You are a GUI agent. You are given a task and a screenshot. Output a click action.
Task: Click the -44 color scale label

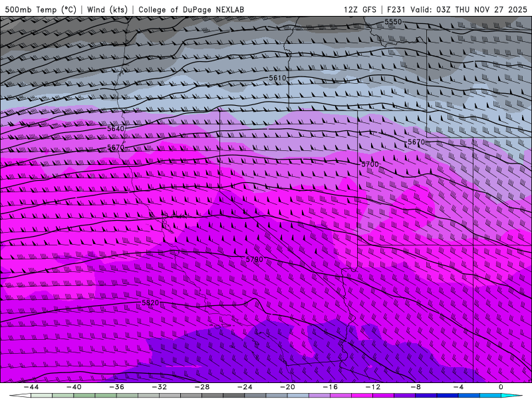click(31, 387)
